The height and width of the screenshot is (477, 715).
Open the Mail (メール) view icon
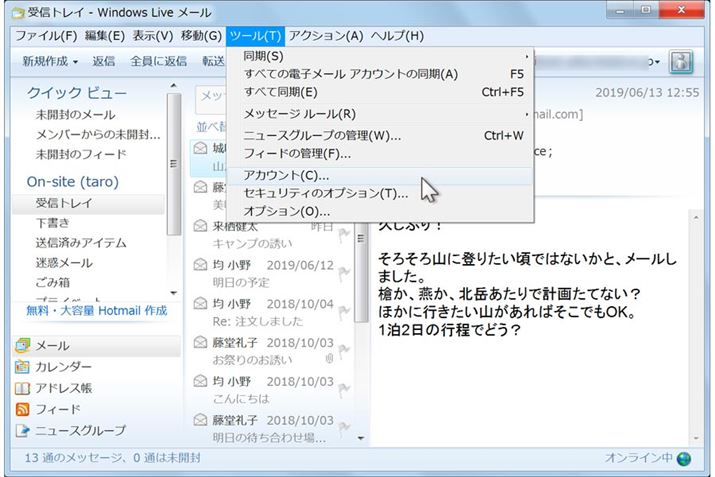pos(22,346)
